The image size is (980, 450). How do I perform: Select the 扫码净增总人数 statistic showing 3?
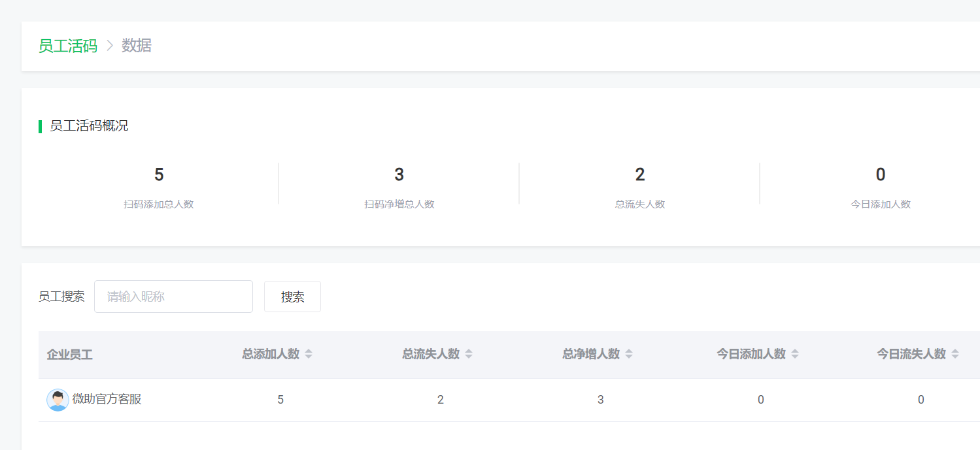(399, 175)
